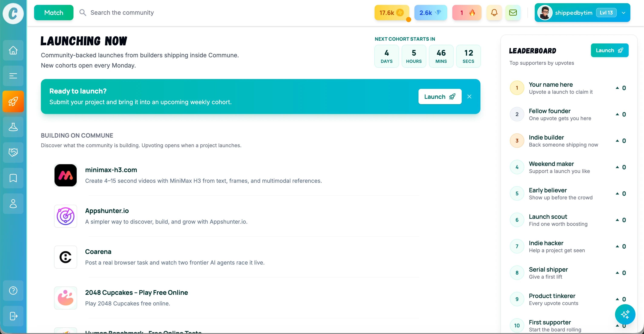Open the bookmark sidebar icon
This screenshot has height=334, width=644.
(x=13, y=178)
